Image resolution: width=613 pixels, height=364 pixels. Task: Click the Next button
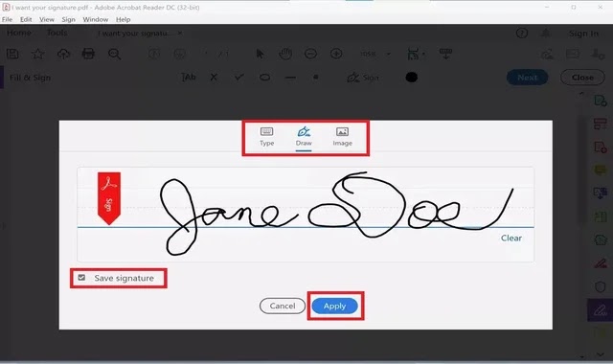pos(528,78)
